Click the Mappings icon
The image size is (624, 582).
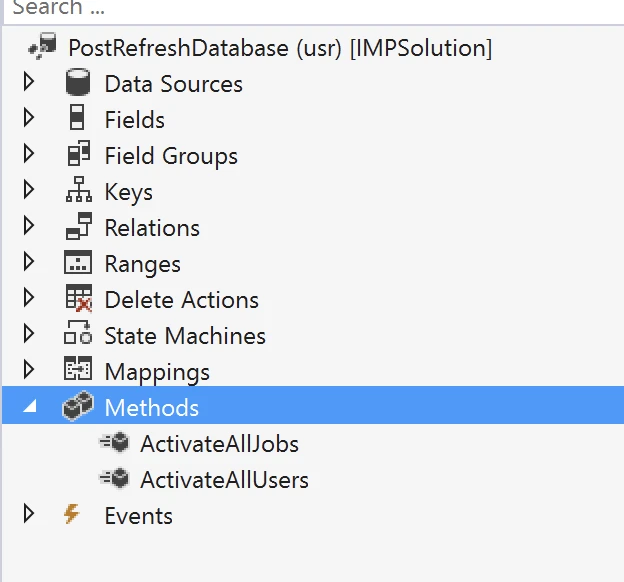pos(78,372)
